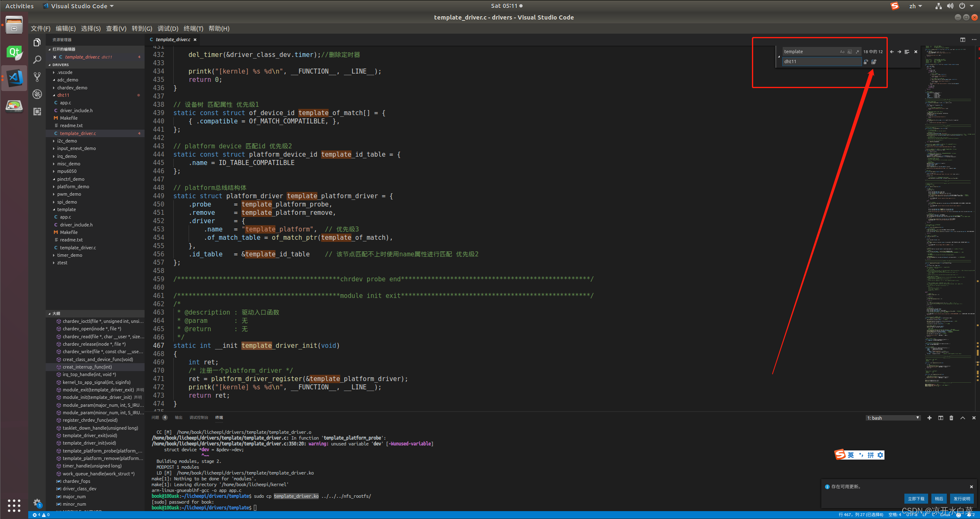Click the close search result icon in find bar
Screen dimensions: 980x519
coord(916,51)
